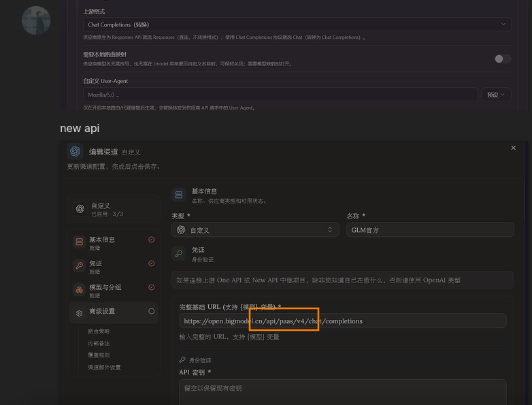Image resolution: width=532 pixels, height=405 pixels.
Task: Click the 基本信息 server icon in sidebar
Action: pos(80,242)
